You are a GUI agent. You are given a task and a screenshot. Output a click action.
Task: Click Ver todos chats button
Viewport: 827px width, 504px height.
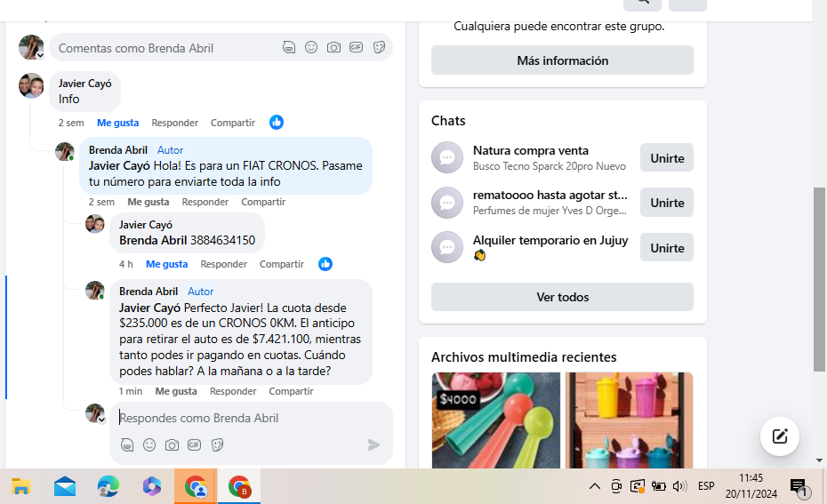click(562, 297)
